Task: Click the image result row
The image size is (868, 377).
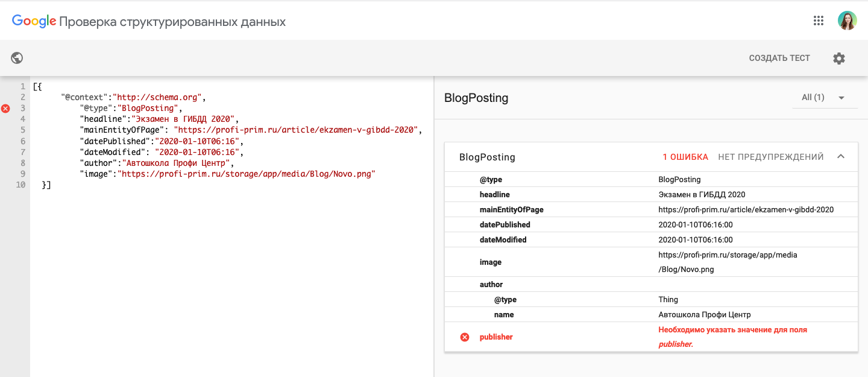Action: point(651,262)
